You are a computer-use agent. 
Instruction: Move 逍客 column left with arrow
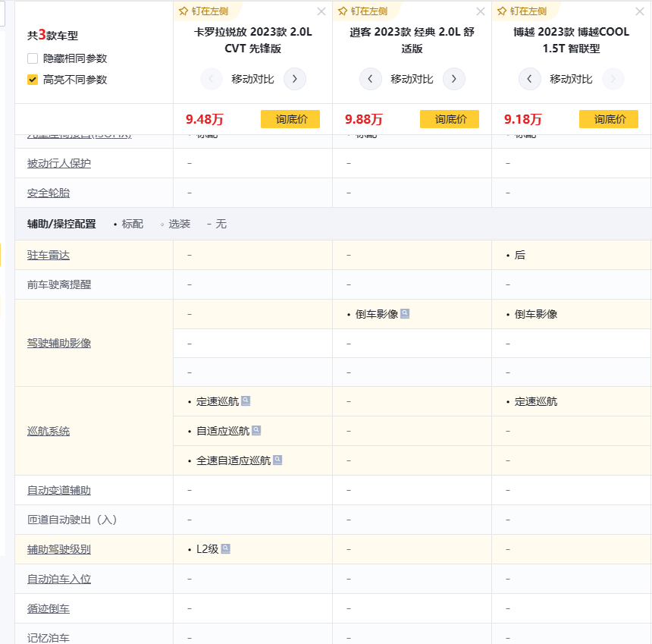tap(370, 79)
